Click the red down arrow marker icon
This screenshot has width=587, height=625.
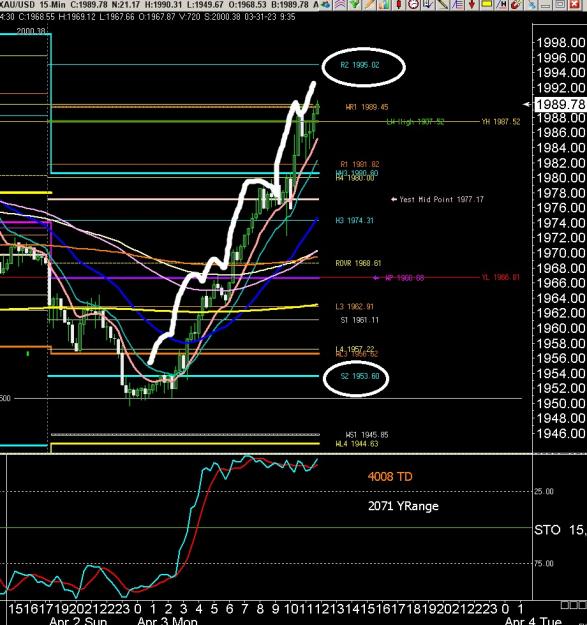472,4
